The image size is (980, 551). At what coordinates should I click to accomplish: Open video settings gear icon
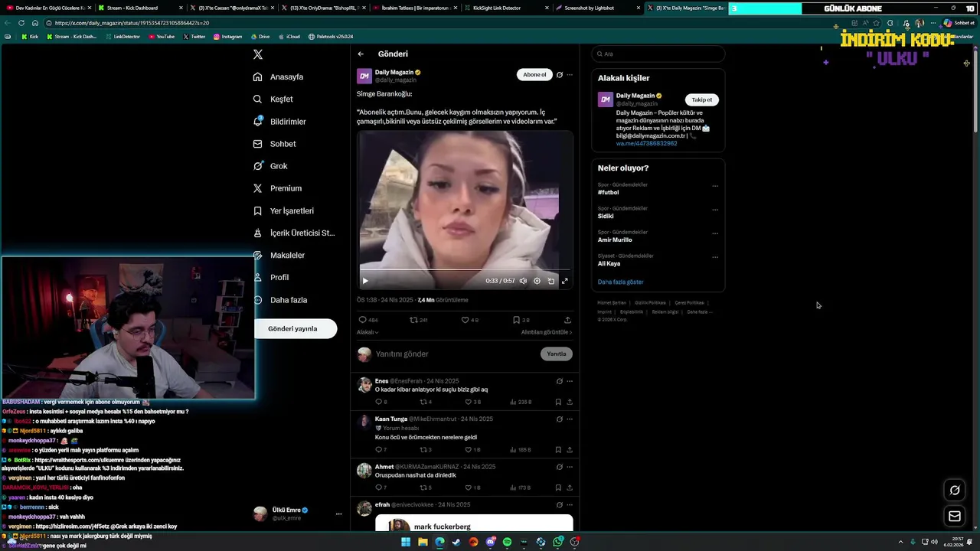pyautogui.click(x=537, y=281)
